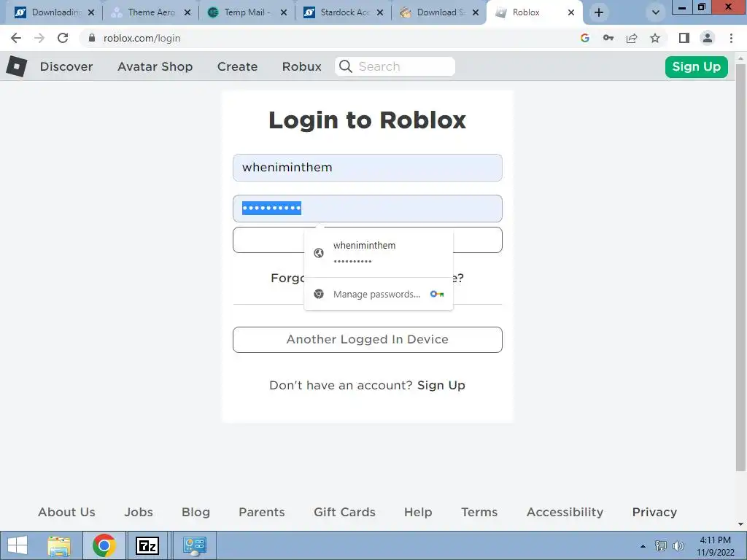
Task: Close the Downloading tab
Action: pyautogui.click(x=91, y=12)
